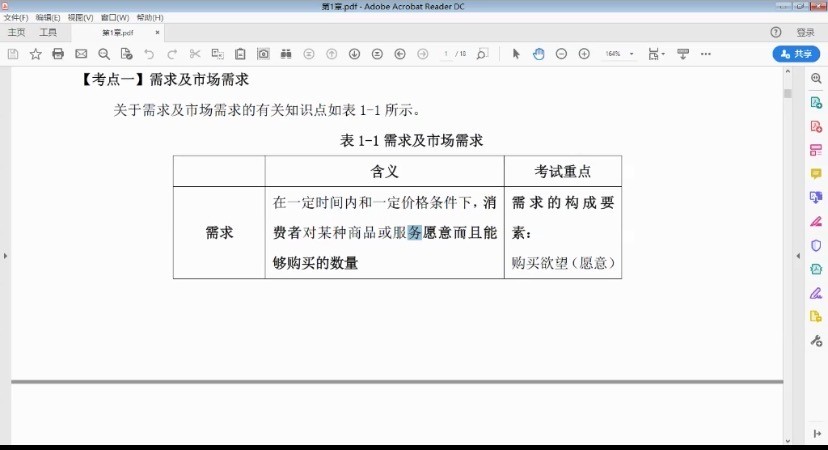The width and height of the screenshot is (828, 450).
Task: Expand the page fit options dropdown
Action: tap(656, 54)
